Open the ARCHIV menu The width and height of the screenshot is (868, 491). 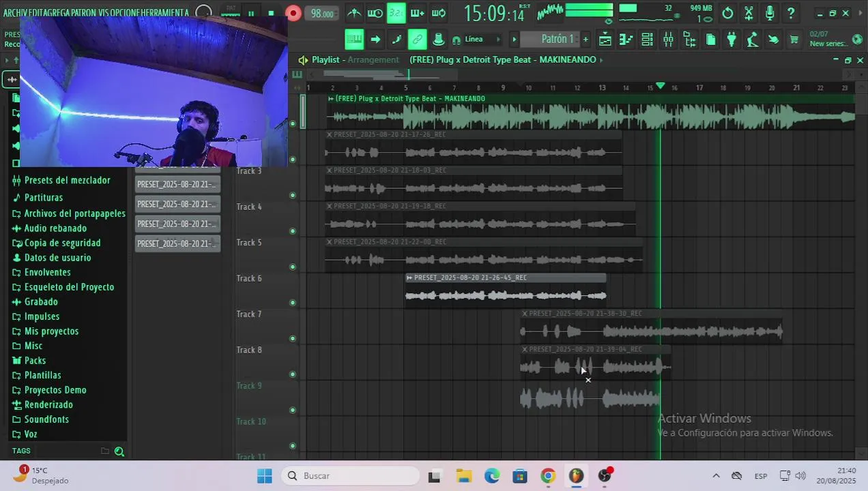[14, 13]
